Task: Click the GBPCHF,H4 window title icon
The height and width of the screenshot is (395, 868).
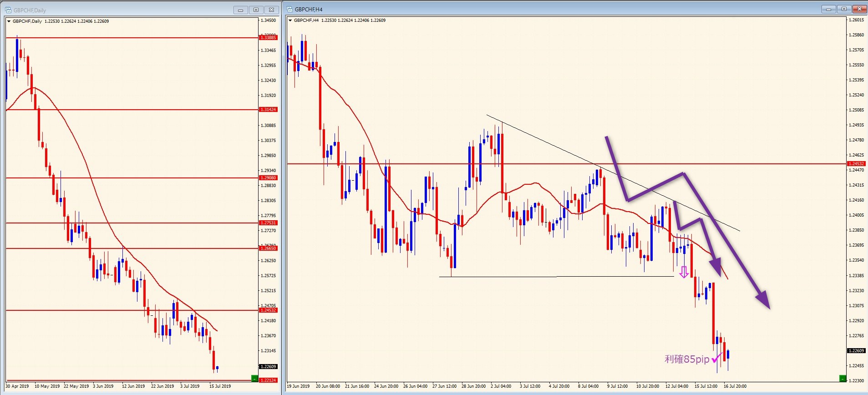Action: tap(289, 9)
